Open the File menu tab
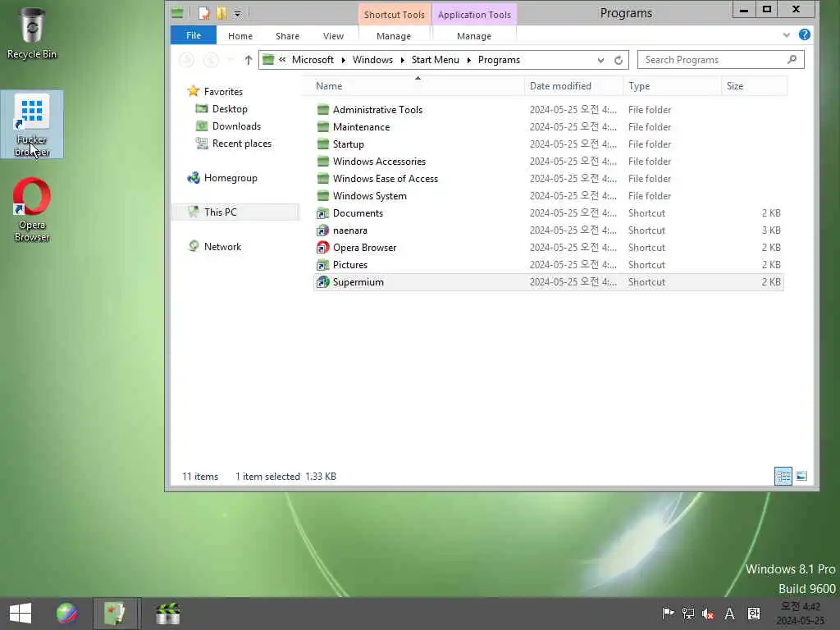Image resolution: width=840 pixels, height=630 pixels. tap(194, 35)
